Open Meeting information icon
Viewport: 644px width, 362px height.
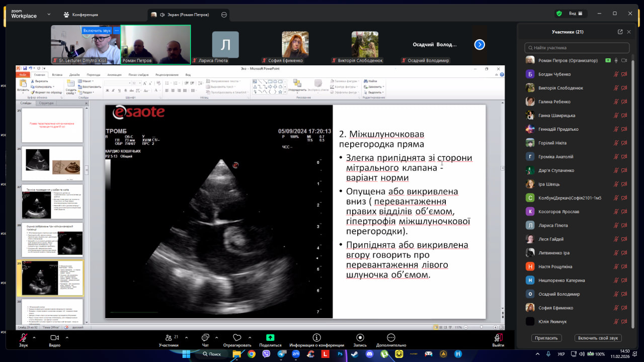point(316,338)
